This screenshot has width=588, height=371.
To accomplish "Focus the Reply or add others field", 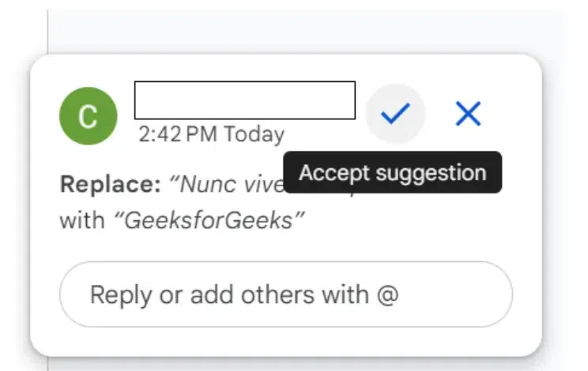I will [285, 294].
